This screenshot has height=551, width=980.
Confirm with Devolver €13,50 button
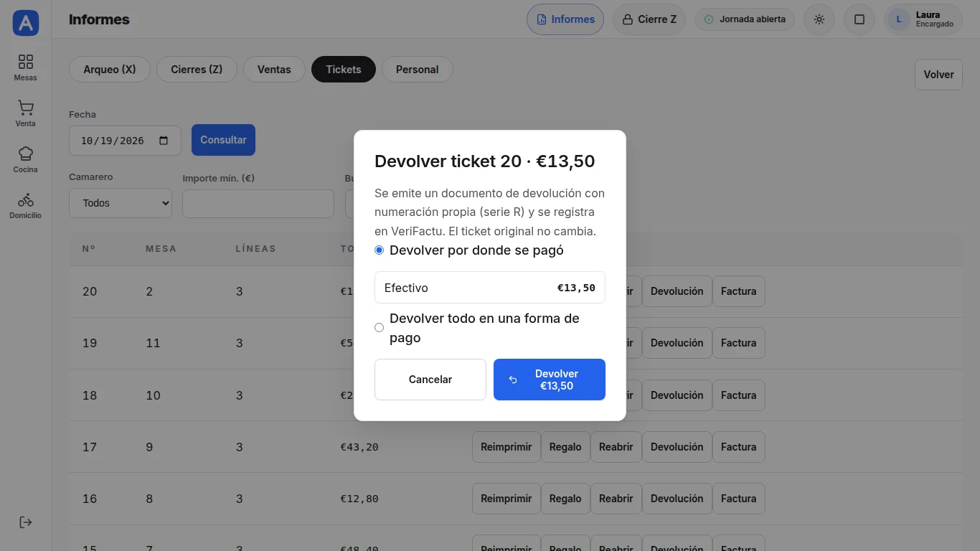click(550, 380)
